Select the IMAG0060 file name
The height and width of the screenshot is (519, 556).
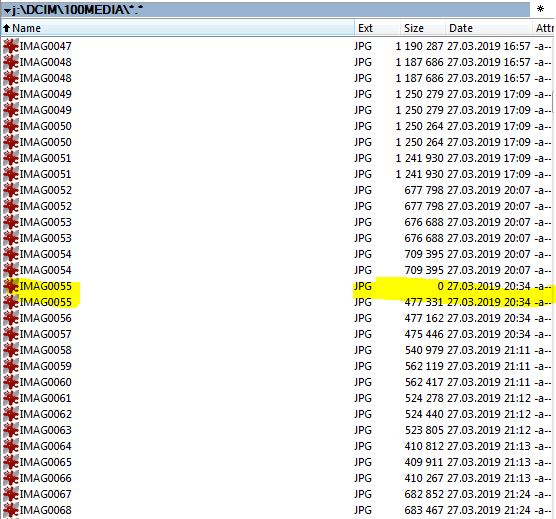(45, 382)
